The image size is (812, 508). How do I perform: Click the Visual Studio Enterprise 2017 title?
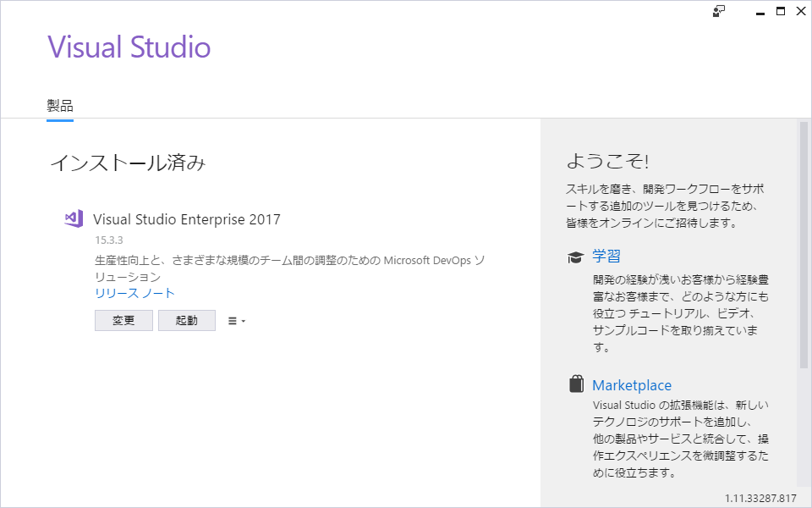[187, 219]
